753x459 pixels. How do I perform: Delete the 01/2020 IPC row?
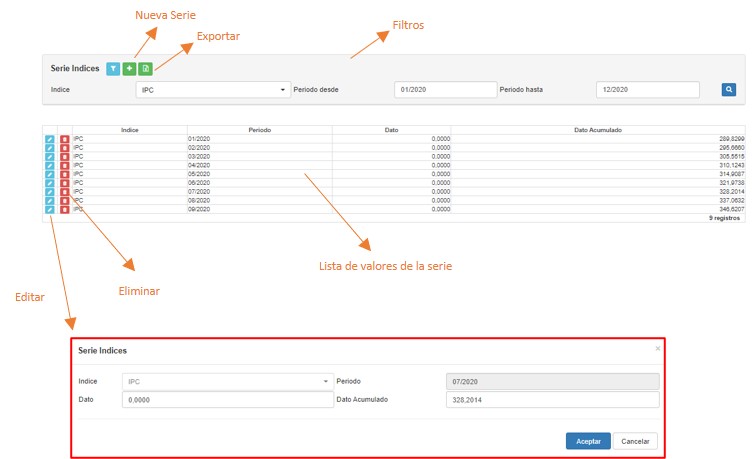pyautogui.click(x=64, y=138)
